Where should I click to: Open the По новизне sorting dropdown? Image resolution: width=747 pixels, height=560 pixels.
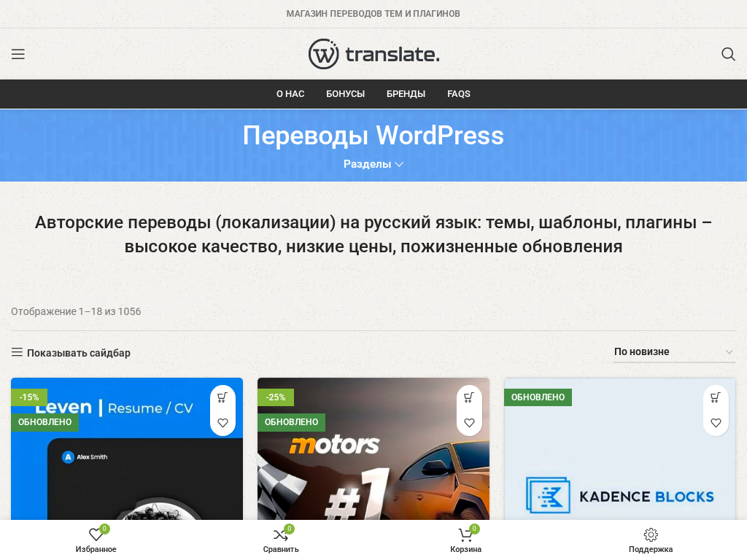click(x=673, y=352)
